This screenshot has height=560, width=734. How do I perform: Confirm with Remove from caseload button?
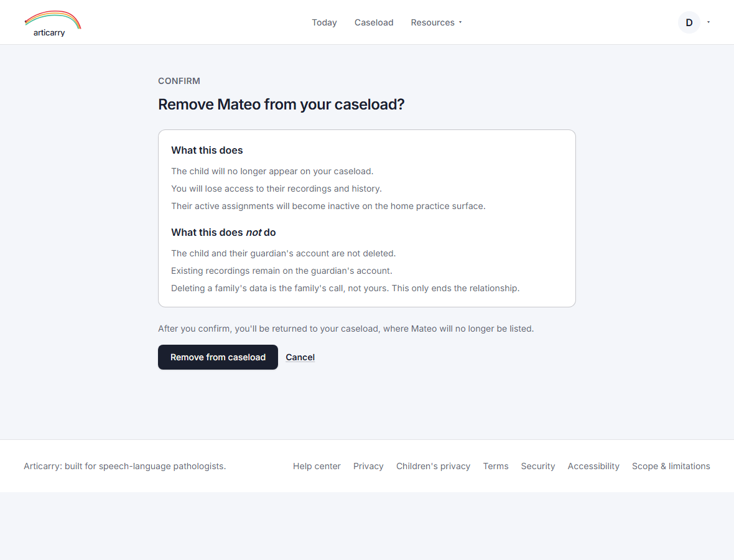(x=218, y=357)
